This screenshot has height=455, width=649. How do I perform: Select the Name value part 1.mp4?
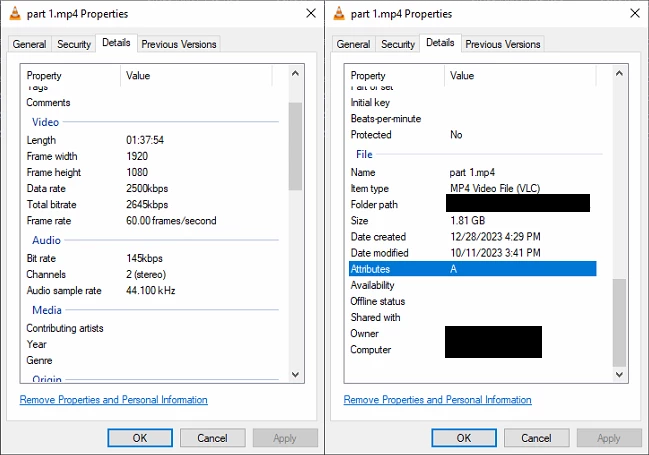click(472, 173)
